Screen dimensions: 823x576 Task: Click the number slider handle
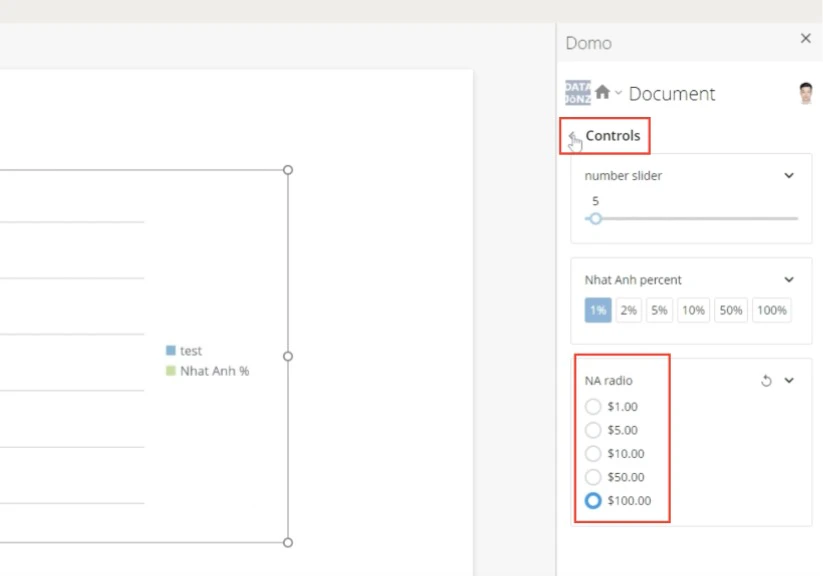[595, 218]
